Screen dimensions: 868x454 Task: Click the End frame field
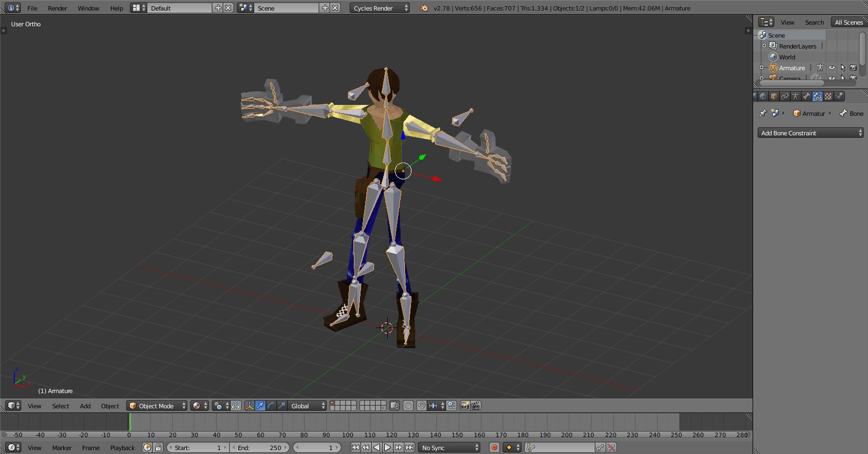(260, 447)
